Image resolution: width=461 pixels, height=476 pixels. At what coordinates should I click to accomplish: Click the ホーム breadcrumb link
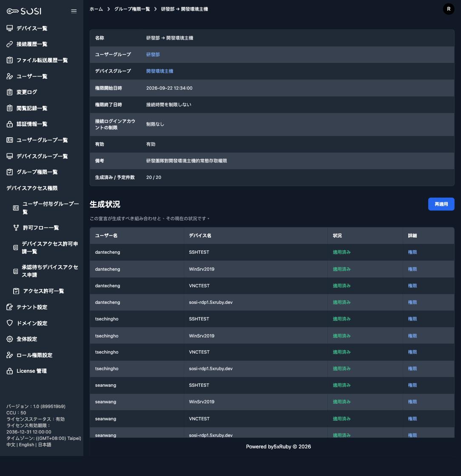click(x=96, y=9)
